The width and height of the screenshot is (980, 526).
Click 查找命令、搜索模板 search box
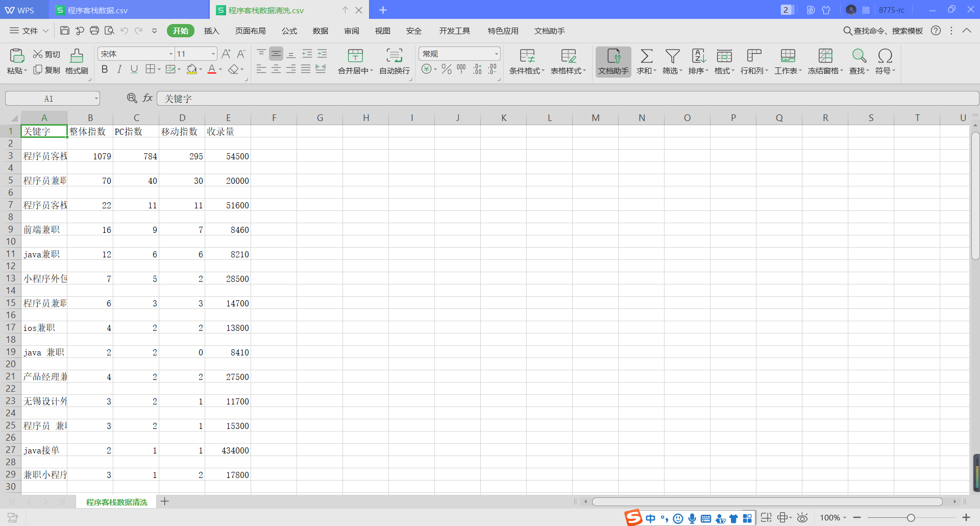[883, 31]
